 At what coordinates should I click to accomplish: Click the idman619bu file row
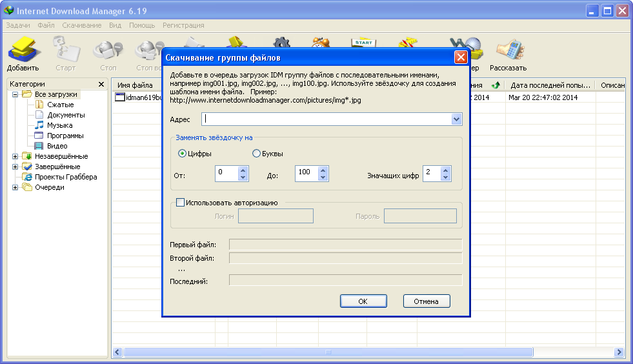tap(138, 97)
